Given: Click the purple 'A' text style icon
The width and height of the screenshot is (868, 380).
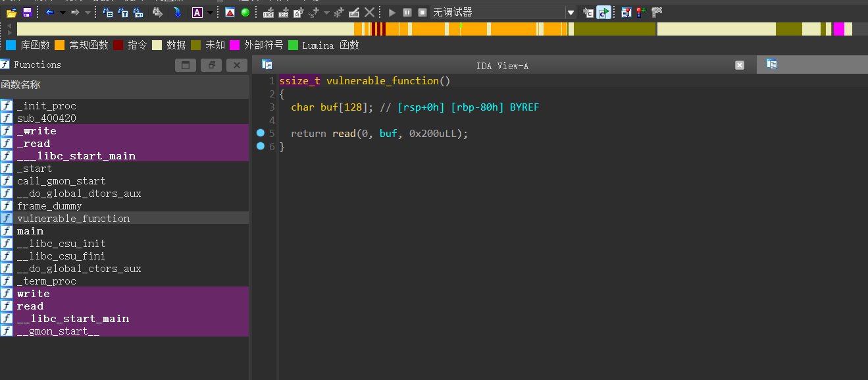Looking at the screenshot, I should pos(197,13).
